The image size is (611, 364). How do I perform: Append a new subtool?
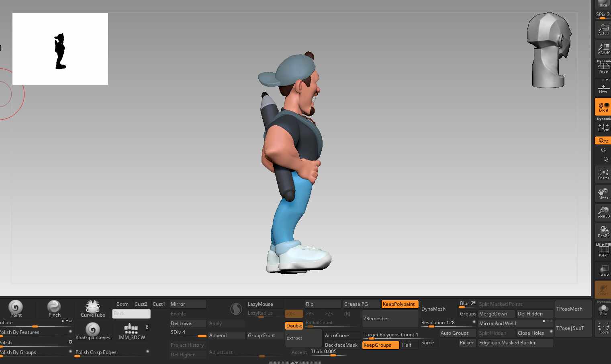click(227, 336)
